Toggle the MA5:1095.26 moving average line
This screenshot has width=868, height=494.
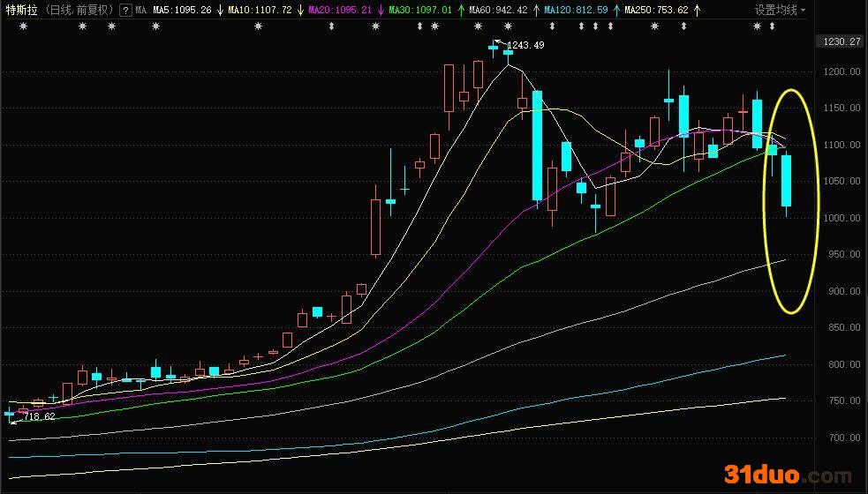coord(182,11)
